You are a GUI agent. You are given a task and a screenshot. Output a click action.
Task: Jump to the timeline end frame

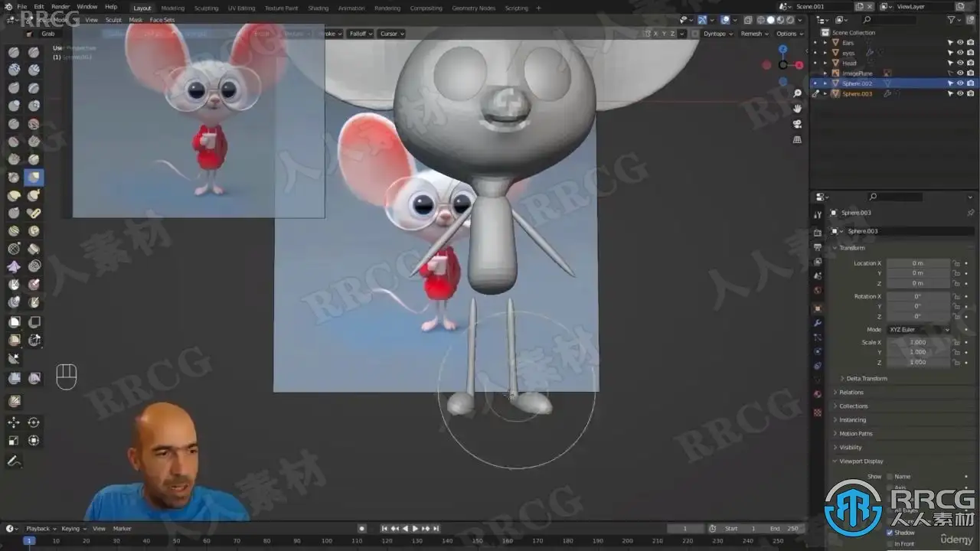[x=436, y=529]
